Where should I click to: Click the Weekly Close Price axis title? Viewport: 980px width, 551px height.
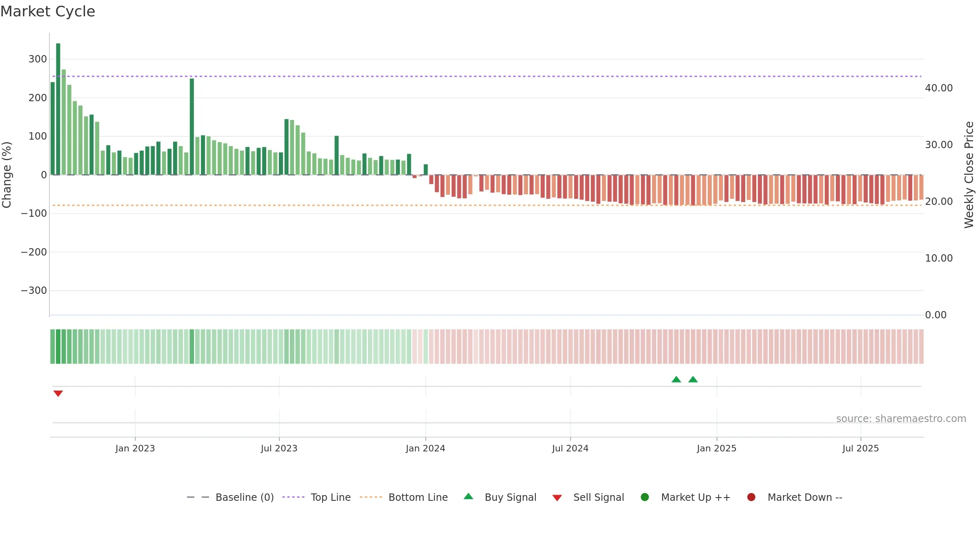(x=969, y=175)
